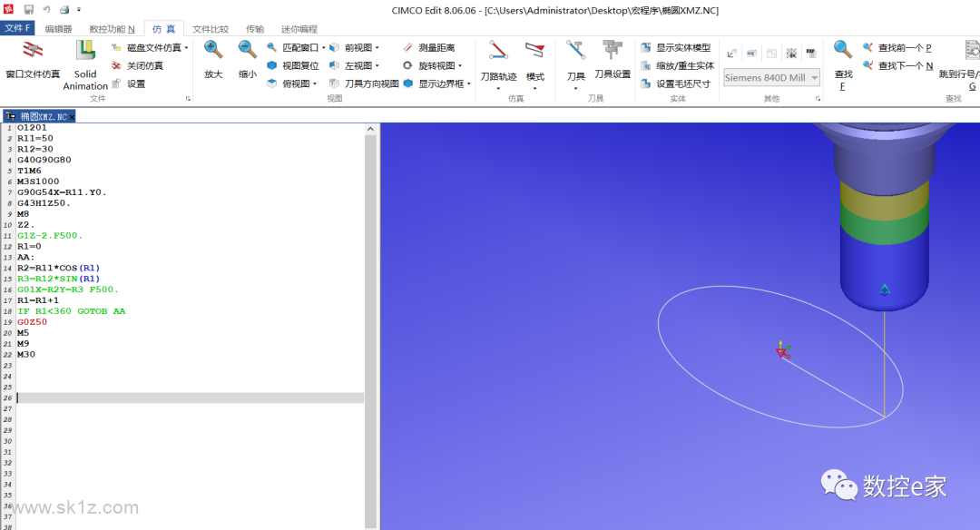The image size is (980, 530).
Task: Switch to the 编辑器 editor tab
Action: [58, 29]
